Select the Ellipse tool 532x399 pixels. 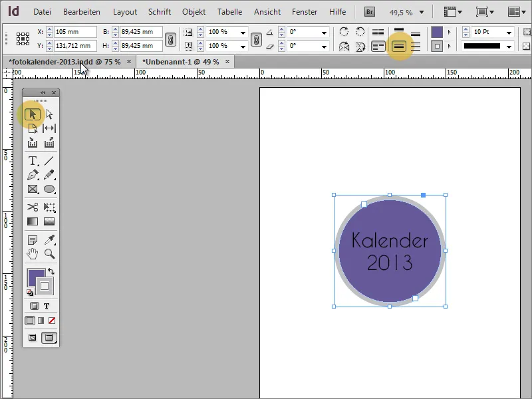(x=49, y=189)
